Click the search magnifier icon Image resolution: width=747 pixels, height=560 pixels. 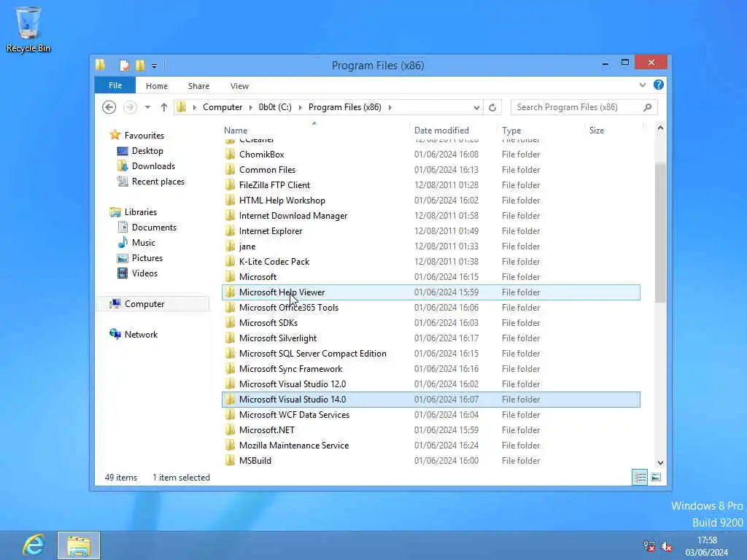648,107
